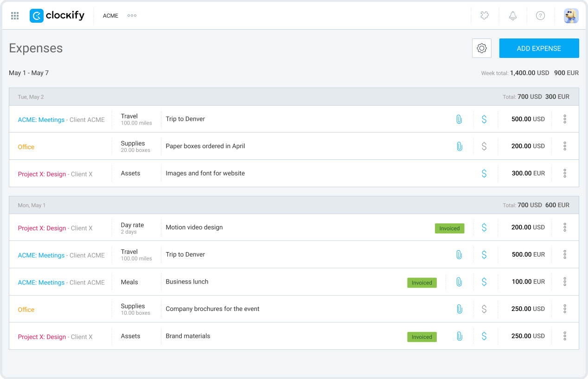View the Business lunch receipt attachment
Viewport: 588px width, 379px height.
click(x=459, y=282)
